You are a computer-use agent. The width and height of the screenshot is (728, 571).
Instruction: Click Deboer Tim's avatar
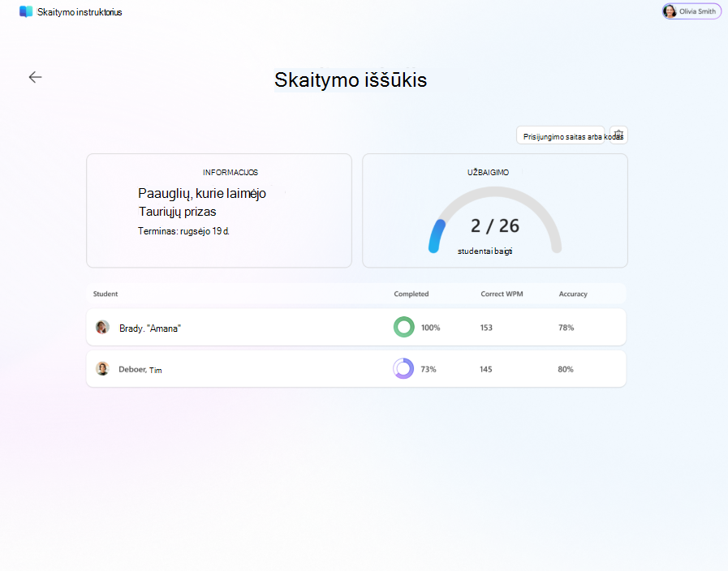click(102, 369)
